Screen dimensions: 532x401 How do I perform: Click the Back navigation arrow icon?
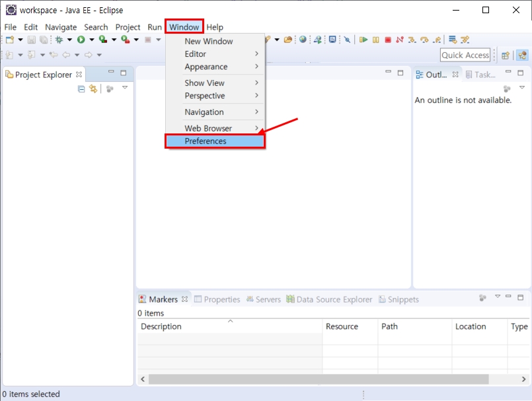(x=66, y=55)
